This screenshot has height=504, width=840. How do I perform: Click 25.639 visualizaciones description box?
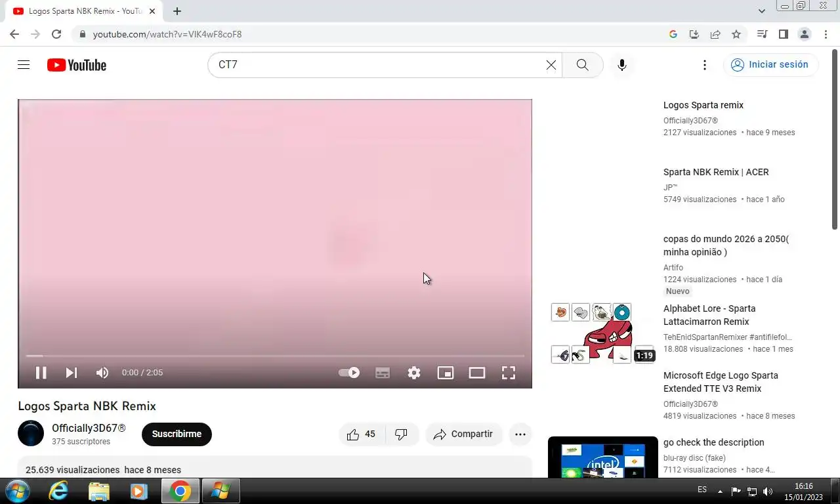[x=275, y=467]
